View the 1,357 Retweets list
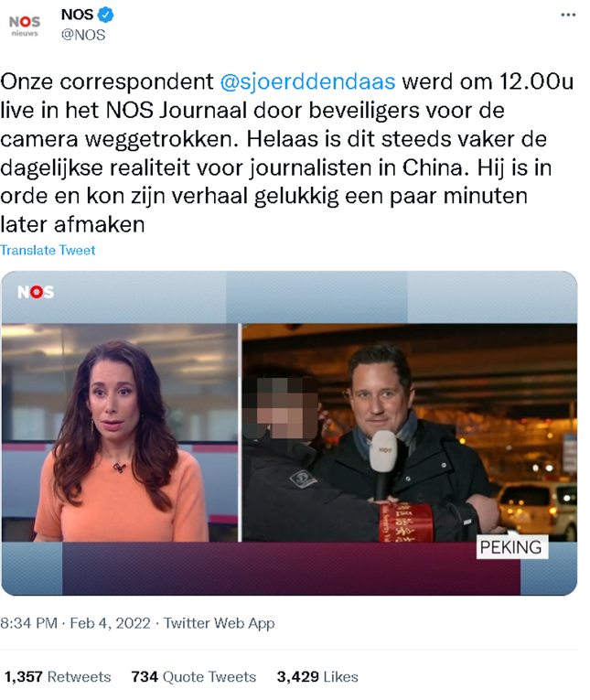This screenshot has height=700, width=590. (x=58, y=677)
